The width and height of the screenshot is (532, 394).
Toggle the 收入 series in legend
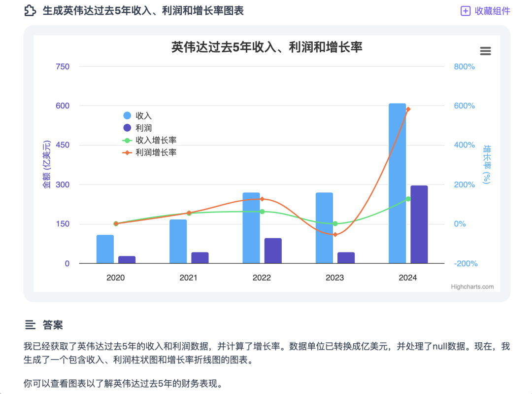[138, 115]
